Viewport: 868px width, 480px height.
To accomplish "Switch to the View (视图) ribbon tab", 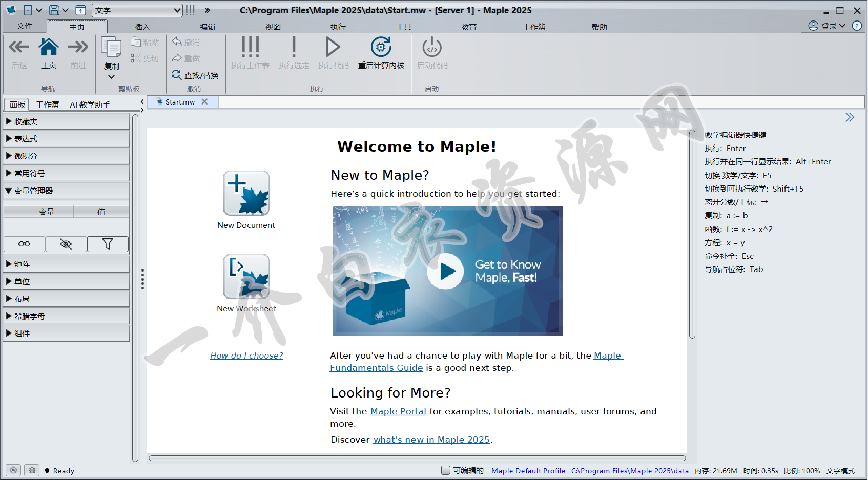I will click(x=273, y=27).
